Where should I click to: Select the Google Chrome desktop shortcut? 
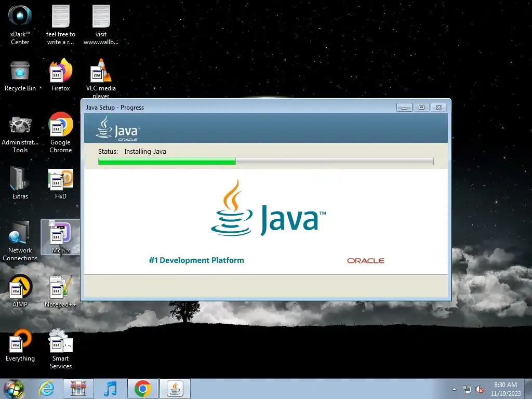tap(60, 133)
